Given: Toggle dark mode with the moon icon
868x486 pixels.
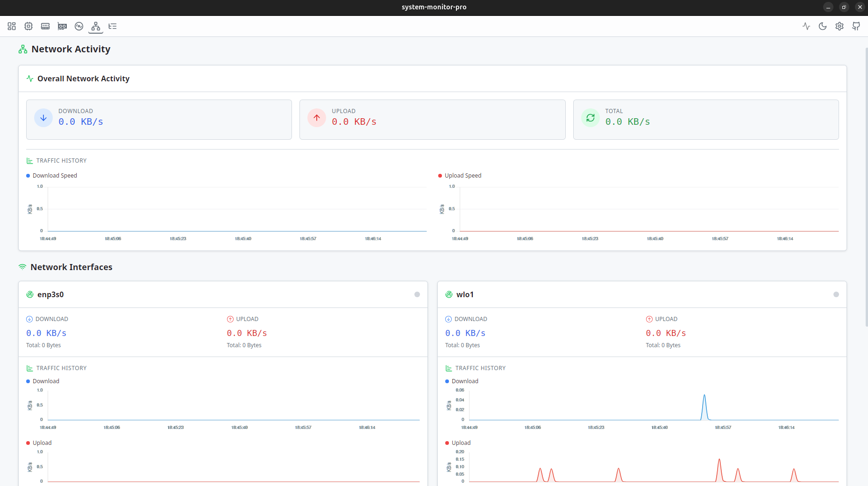Looking at the screenshot, I should pos(823,27).
